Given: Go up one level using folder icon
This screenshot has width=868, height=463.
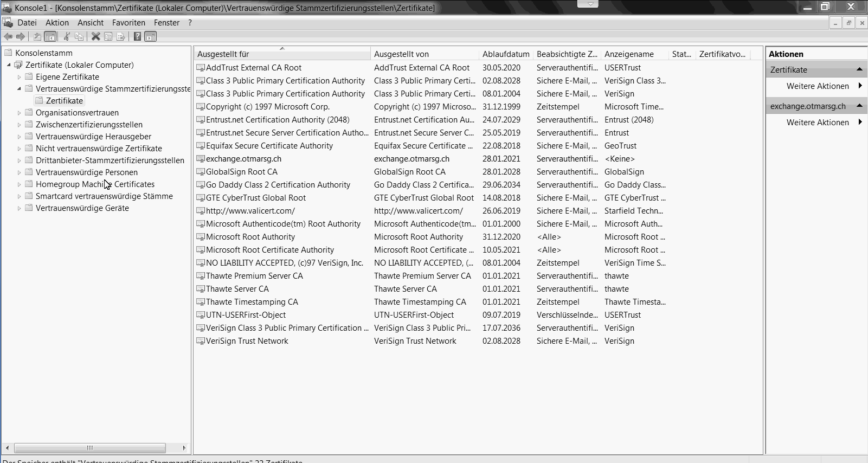Looking at the screenshot, I should coord(37,36).
